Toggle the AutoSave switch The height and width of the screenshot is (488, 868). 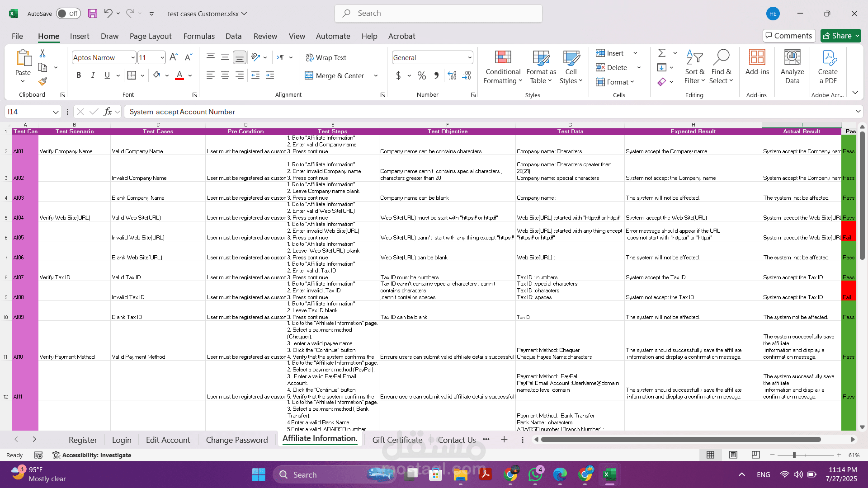click(68, 14)
